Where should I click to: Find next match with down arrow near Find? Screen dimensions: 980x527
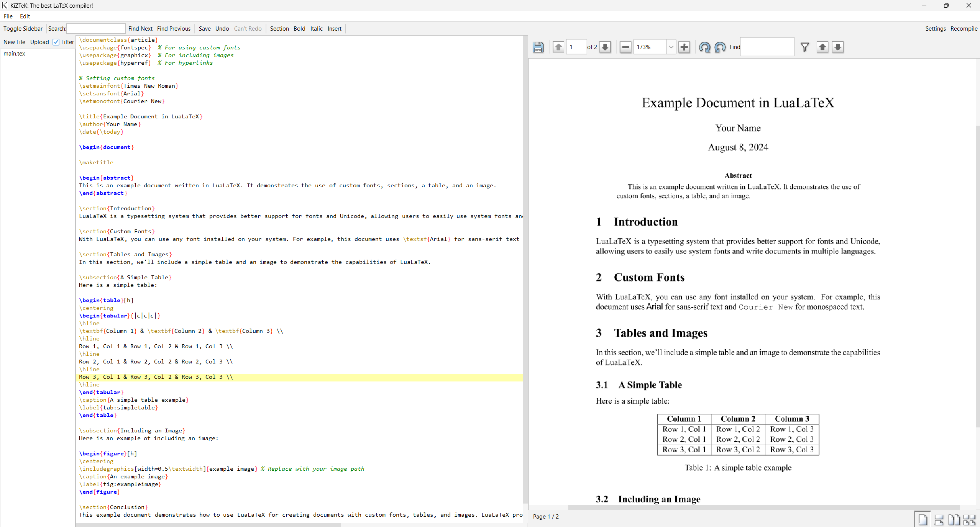(x=838, y=47)
